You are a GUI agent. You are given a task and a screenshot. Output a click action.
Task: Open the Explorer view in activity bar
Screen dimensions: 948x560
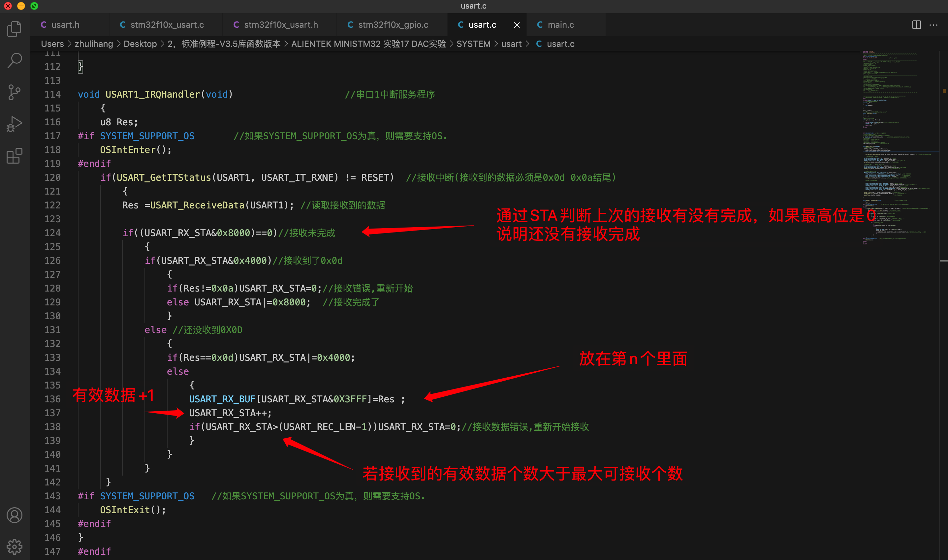(x=15, y=29)
